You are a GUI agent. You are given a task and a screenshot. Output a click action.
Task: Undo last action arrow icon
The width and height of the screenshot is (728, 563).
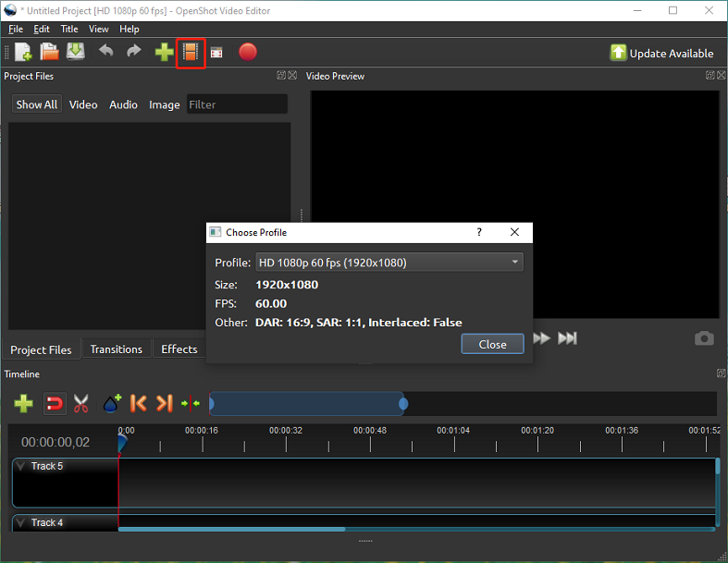[106, 51]
